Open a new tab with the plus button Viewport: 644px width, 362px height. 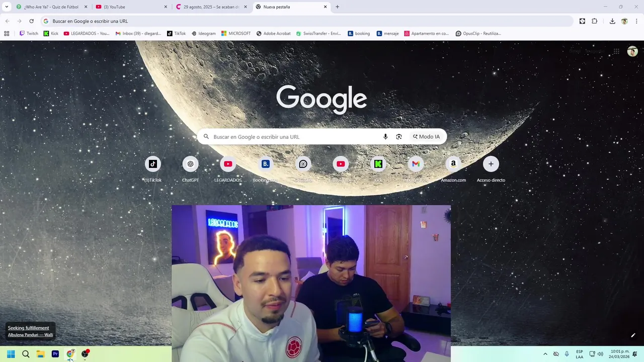337,7
